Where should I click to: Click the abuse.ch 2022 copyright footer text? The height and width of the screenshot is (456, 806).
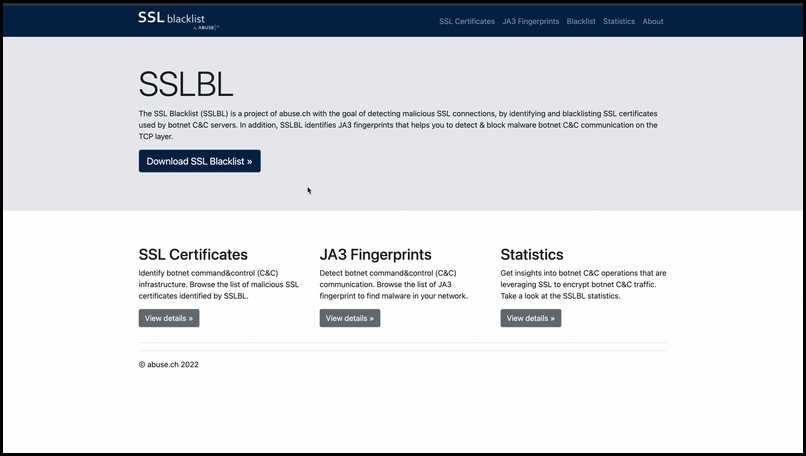point(169,365)
